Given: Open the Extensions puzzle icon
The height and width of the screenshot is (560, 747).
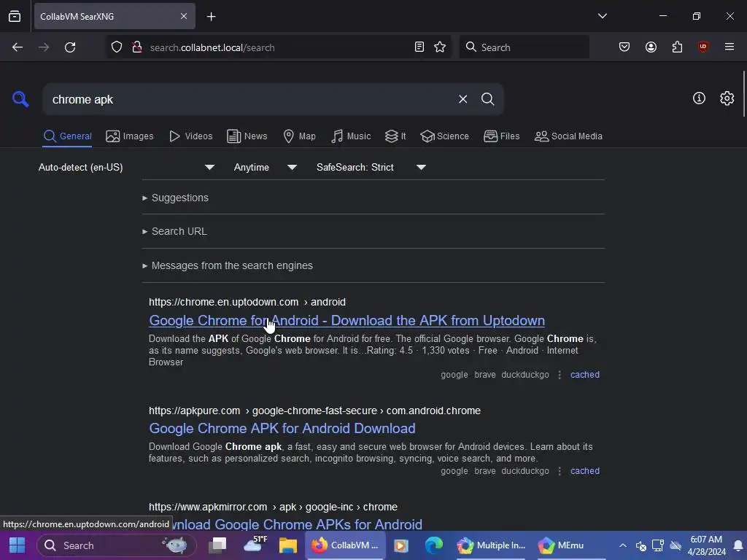Looking at the screenshot, I should 677,47.
